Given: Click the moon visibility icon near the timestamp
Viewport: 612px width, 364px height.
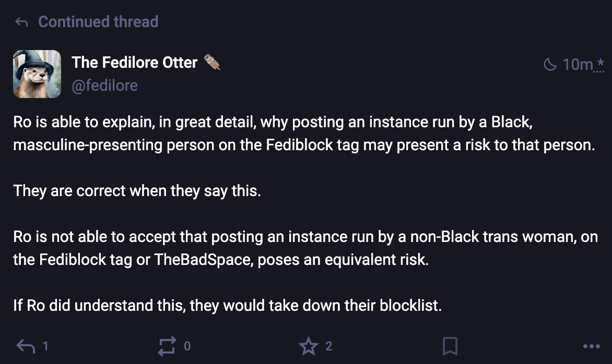Looking at the screenshot, I should [550, 65].
